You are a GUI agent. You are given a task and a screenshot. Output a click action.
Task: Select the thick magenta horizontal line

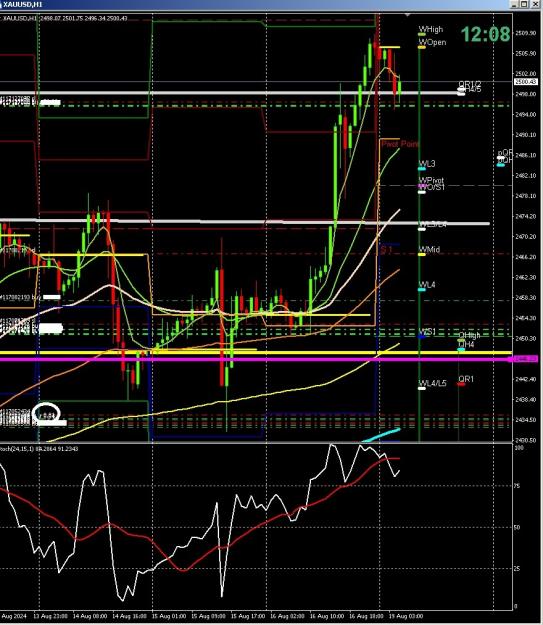pyautogui.click(x=255, y=360)
